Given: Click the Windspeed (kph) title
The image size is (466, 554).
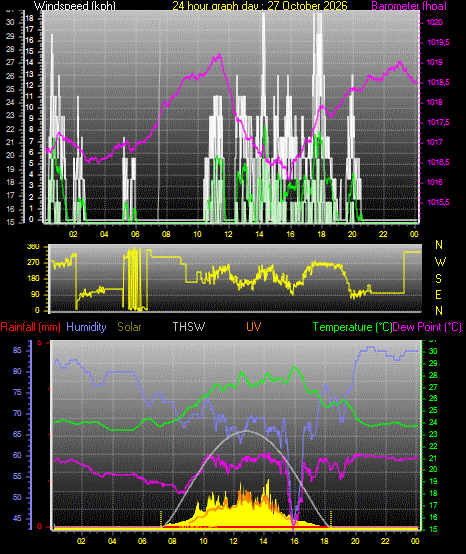Looking at the screenshot, I should pyautogui.click(x=75, y=5).
